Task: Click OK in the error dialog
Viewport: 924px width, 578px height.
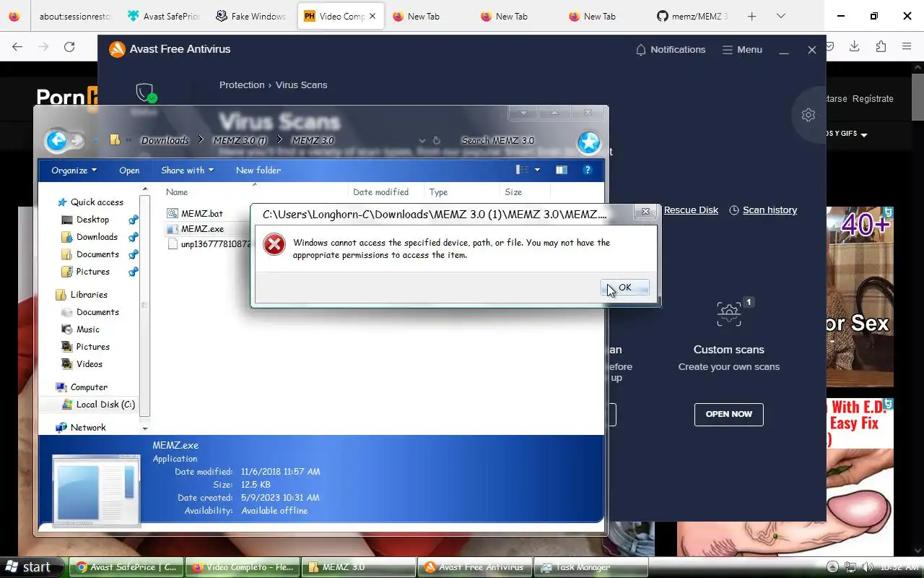Action: 625,288
